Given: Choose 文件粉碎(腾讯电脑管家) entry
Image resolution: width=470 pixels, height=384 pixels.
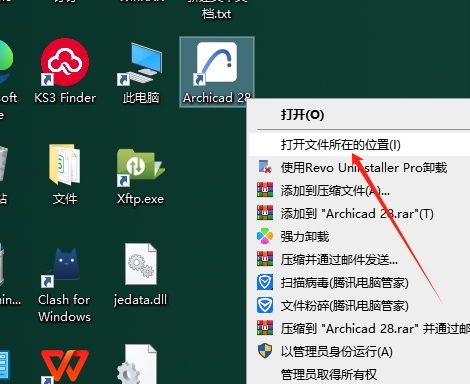Looking at the screenshot, I should pyautogui.click(x=359, y=305).
